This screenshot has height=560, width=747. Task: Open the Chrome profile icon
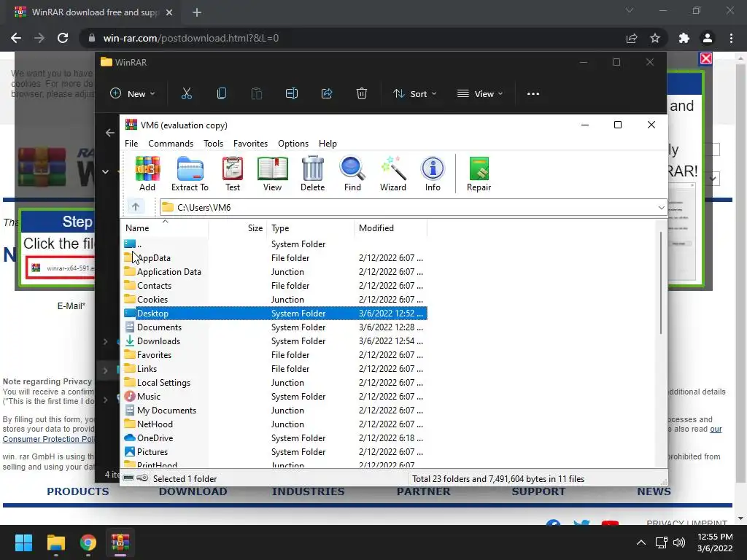[x=708, y=38]
